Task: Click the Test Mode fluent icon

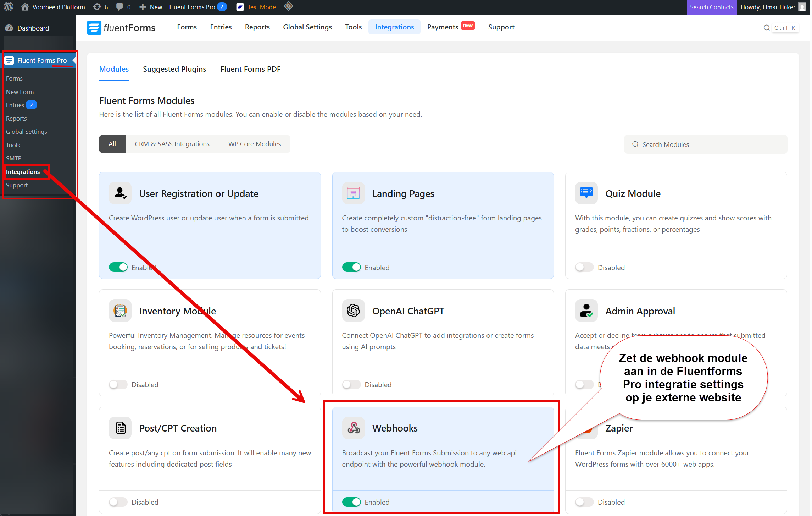Action: pos(240,7)
